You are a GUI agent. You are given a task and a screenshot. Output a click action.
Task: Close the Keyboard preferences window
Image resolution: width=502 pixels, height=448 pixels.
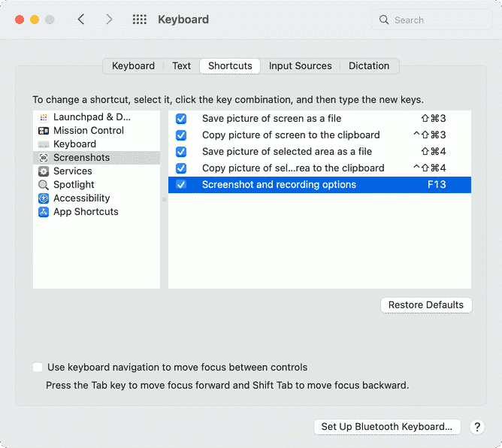[x=20, y=20]
